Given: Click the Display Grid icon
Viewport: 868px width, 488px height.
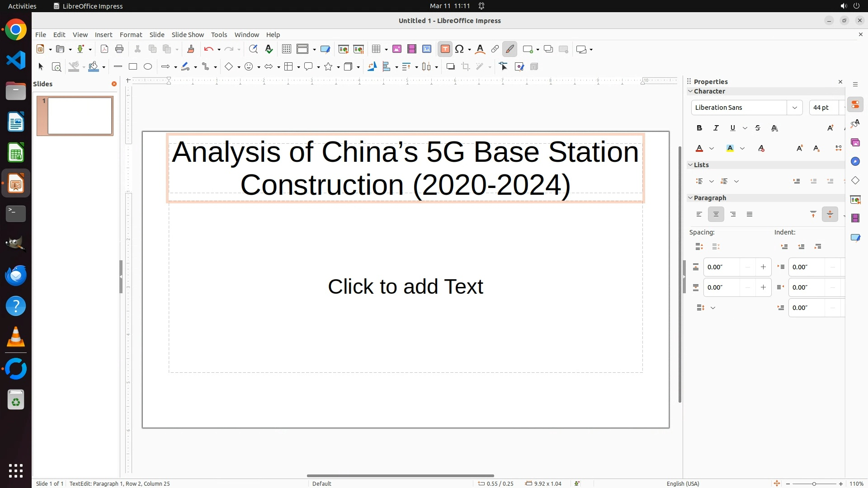Looking at the screenshot, I should 286,49.
